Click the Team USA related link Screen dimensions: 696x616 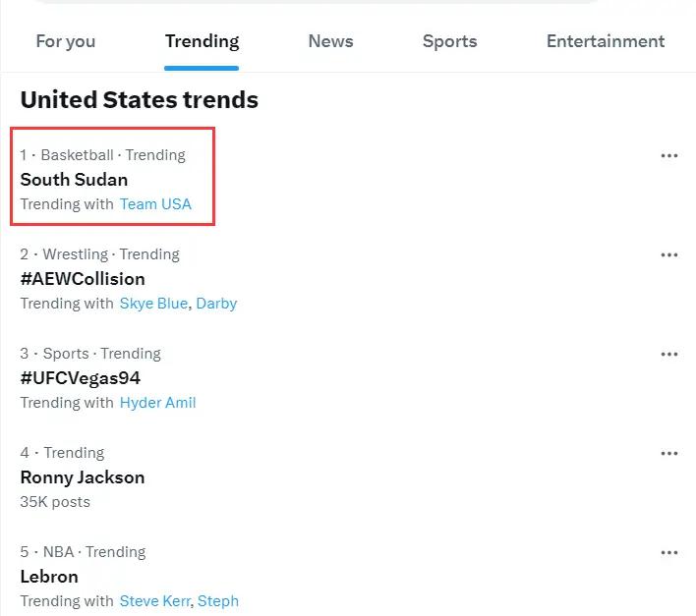pyautogui.click(x=155, y=204)
